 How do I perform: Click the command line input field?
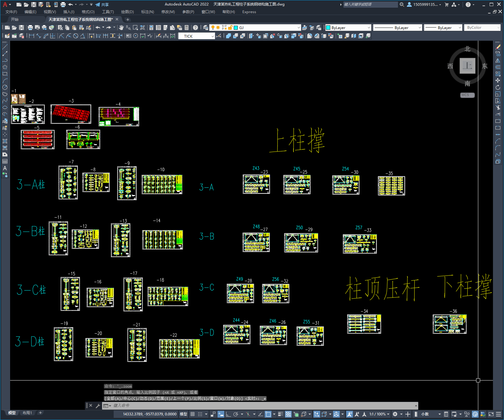tap(260, 406)
